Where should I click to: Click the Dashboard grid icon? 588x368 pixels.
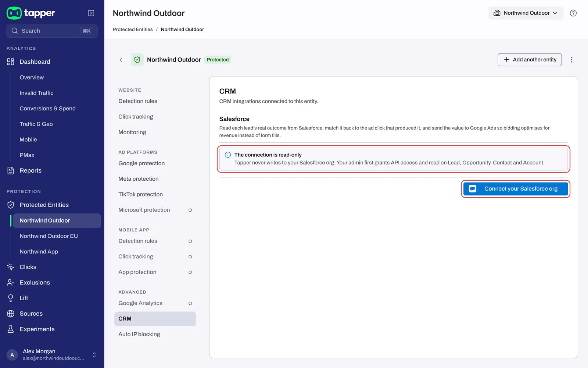pyautogui.click(x=11, y=62)
